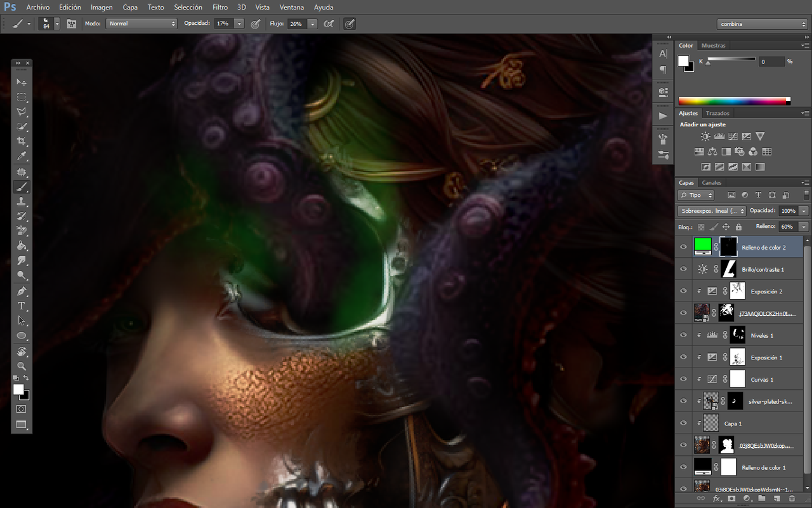
Task: Select the Pen tool
Action: tap(22, 291)
